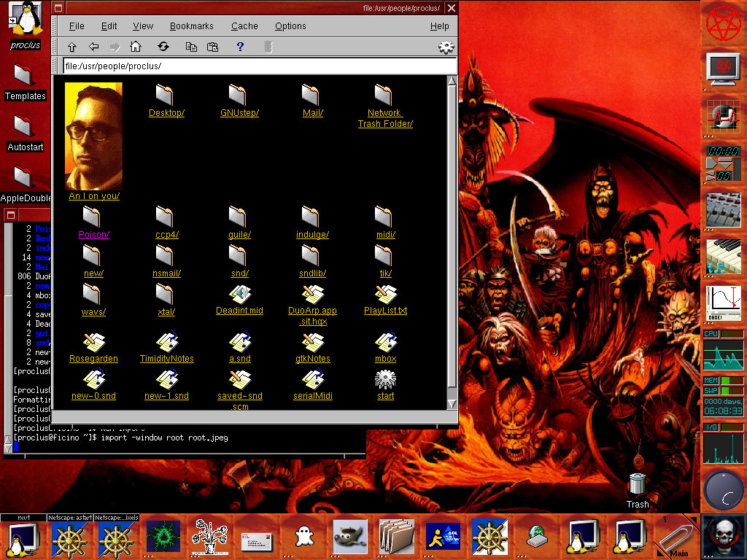Click the AOL messenger dock icon
Image resolution: width=747 pixels, height=560 pixels.
pos(443,537)
